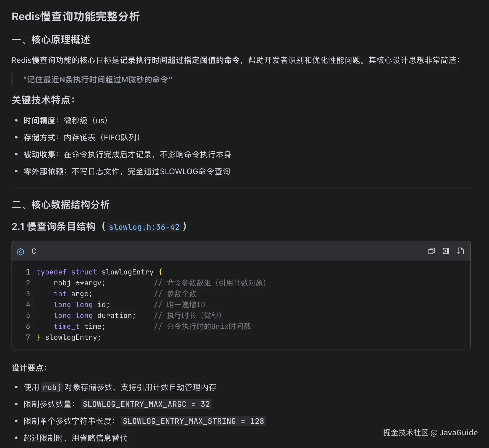Click the C language icon in code block header
The image size is (489, 448).
pos(21,252)
